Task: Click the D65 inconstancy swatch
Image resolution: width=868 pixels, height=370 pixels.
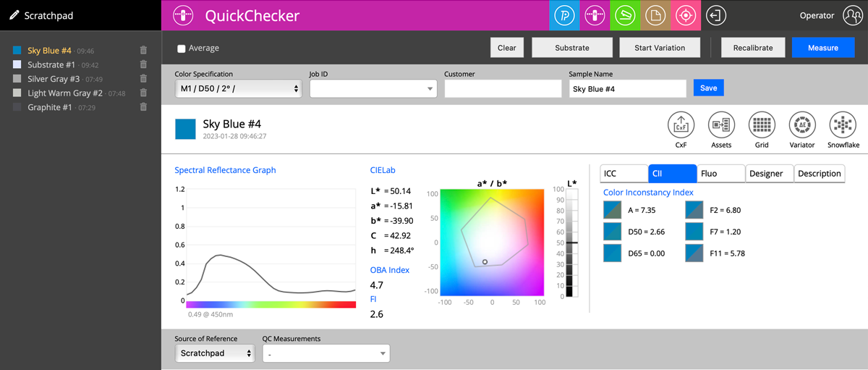Action: point(612,253)
